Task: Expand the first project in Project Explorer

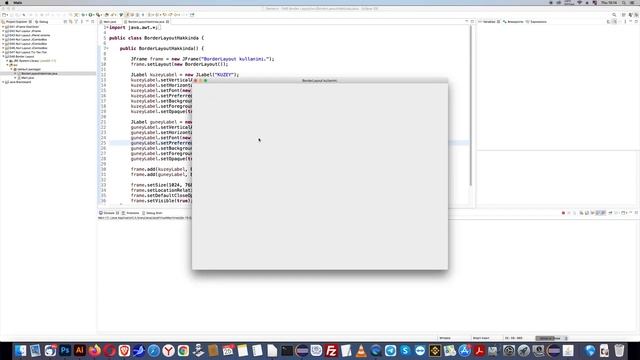Action: pos(3,27)
